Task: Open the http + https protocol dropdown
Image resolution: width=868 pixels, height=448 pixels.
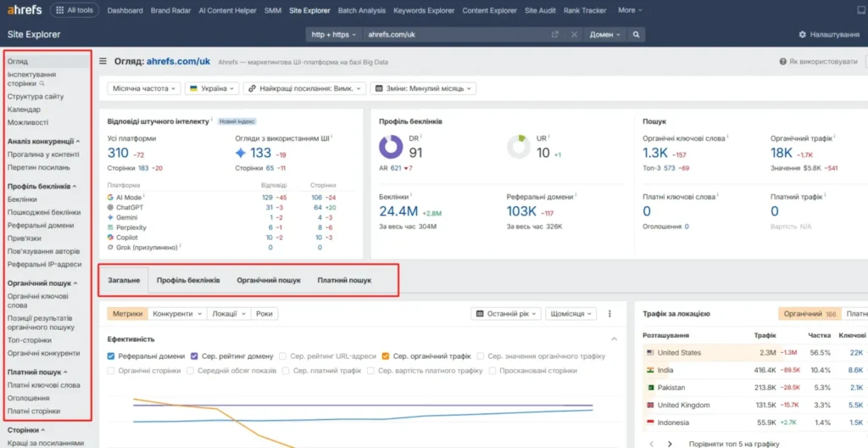Action: [x=334, y=35]
